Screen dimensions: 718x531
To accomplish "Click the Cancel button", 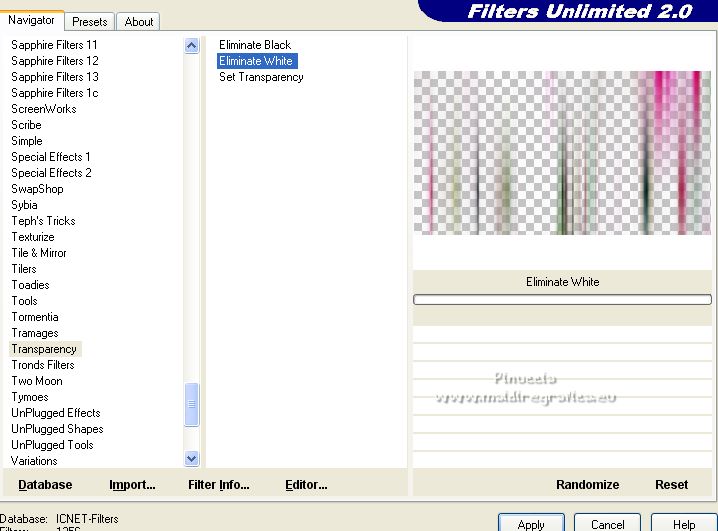I will pyautogui.click(x=607, y=523).
